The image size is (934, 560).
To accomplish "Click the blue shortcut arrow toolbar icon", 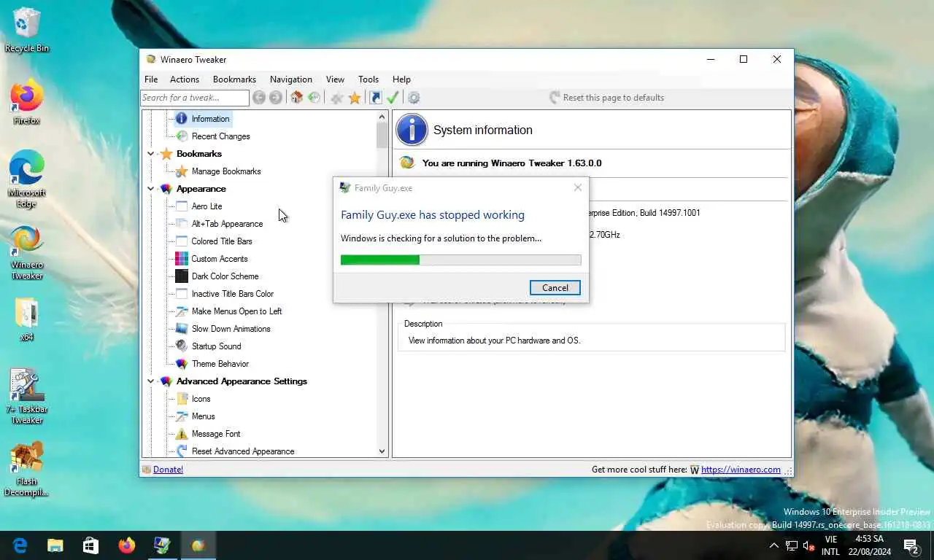I will (375, 98).
